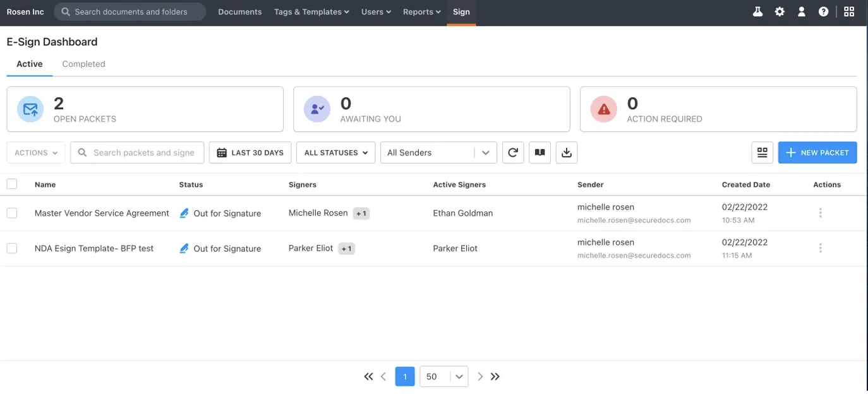Focus the Search documents and folders field

coord(130,12)
